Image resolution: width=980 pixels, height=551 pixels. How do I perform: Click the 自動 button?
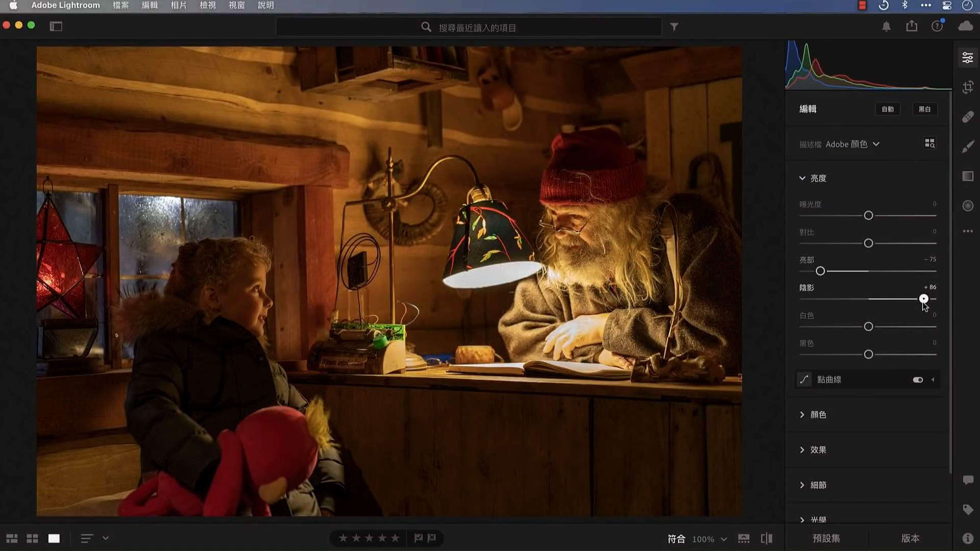888,109
